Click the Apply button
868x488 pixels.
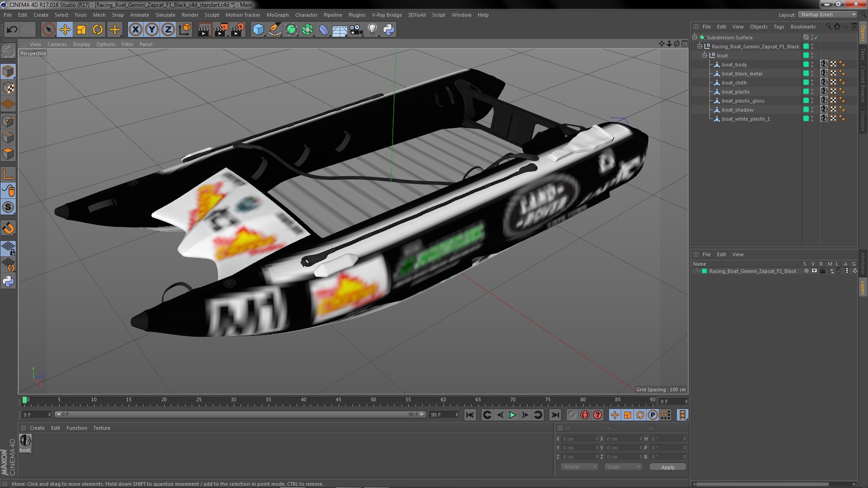pyautogui.click(x=668, y=467)
